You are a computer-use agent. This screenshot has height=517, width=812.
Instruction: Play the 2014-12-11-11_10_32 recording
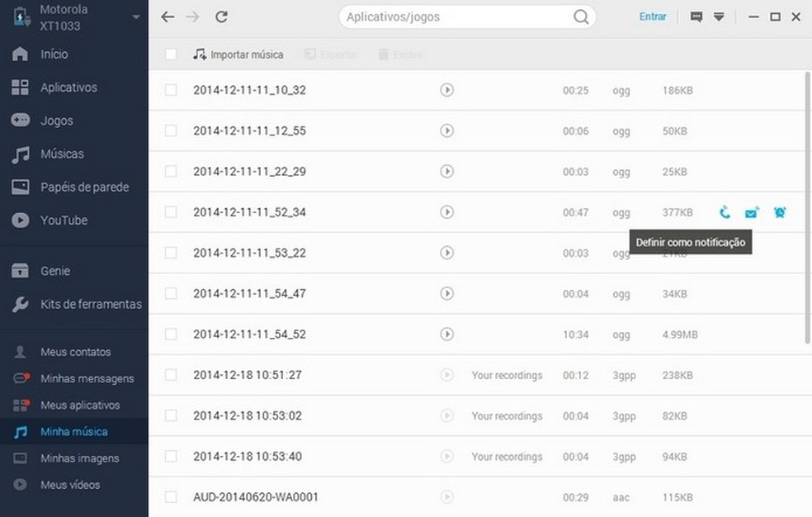[447, 90]
